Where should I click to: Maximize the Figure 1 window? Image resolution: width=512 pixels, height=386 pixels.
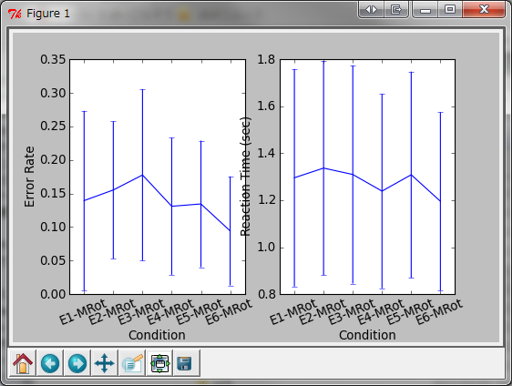[450, 9]
